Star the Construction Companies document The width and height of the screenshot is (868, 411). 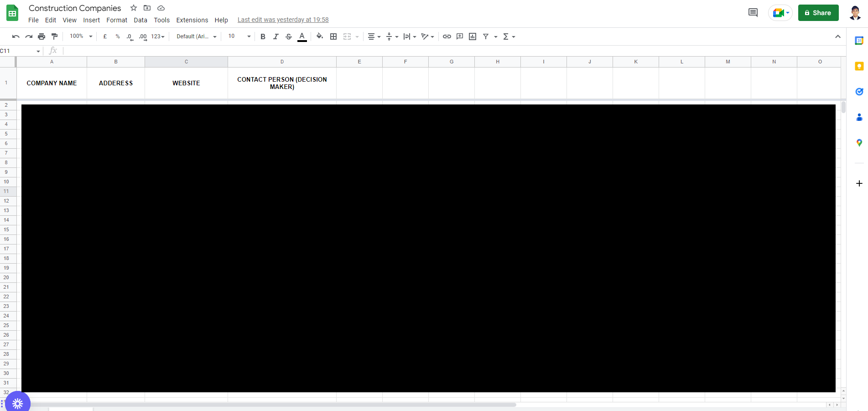click(x=134, y=8)
